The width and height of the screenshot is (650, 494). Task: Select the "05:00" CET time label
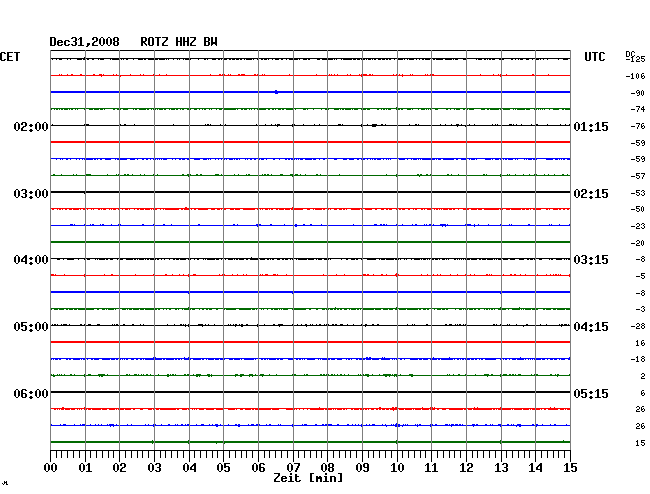[31, 327]
